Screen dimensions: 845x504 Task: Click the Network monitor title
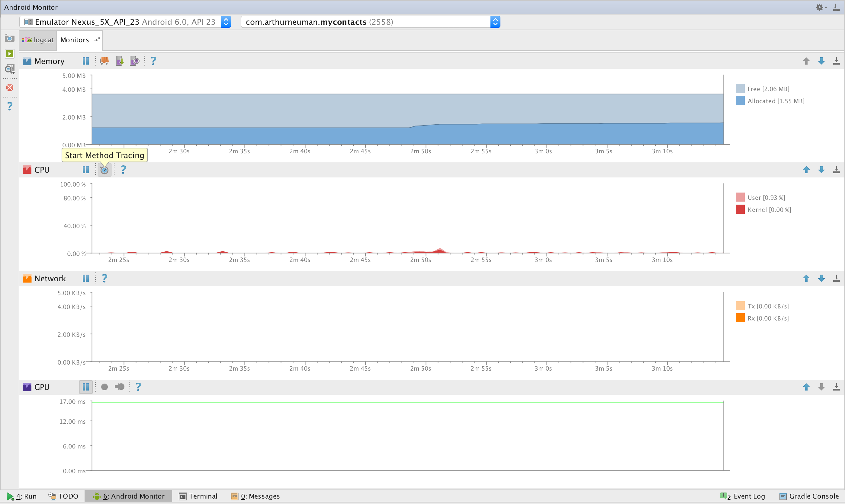(50, 279)
